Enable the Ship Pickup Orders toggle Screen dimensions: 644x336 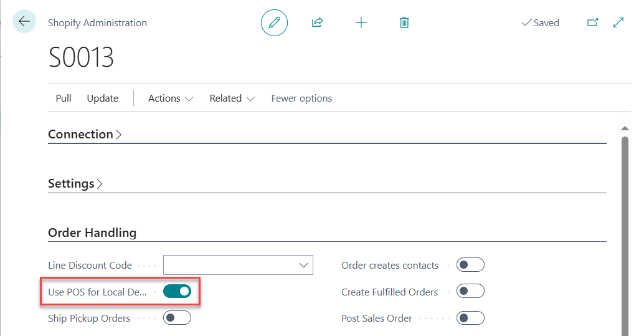pyautogui.click(x=177, y=318)
